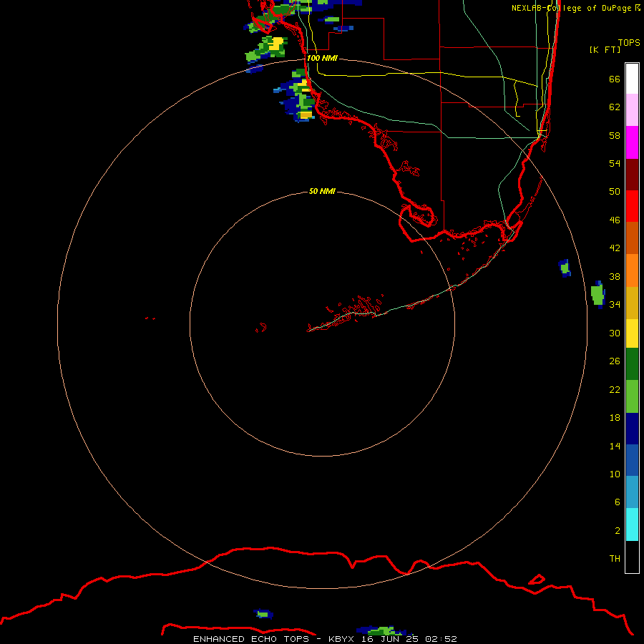
Task: Click the '02:52' timestamp
Action: click(x=441, y=639)
